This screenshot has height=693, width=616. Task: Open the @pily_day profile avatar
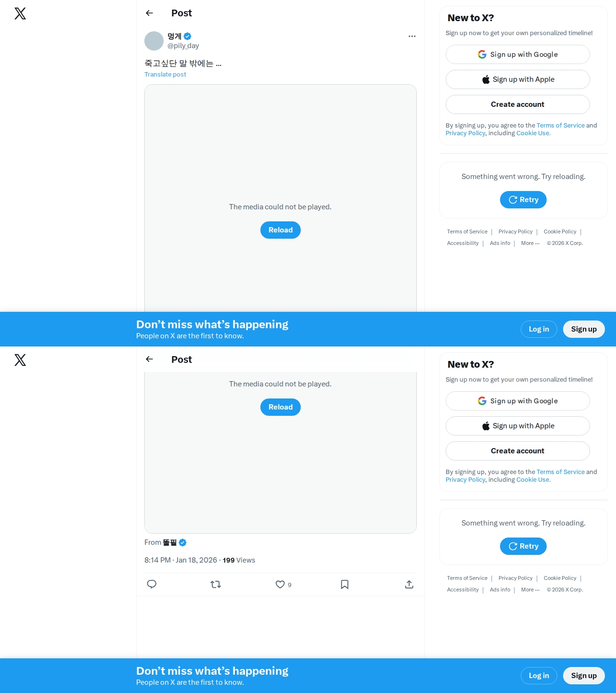(x=154, y=41)
